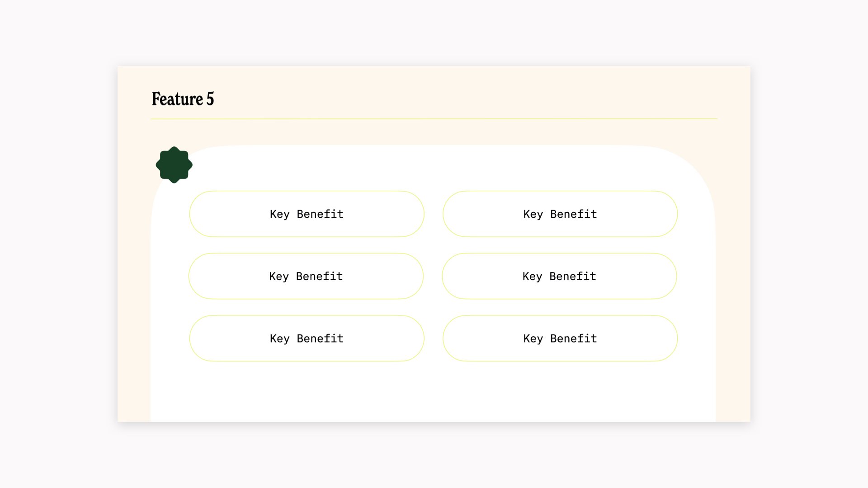Screen dimensions: 868x488
Task: Click the empty white panel area below the pills
Action: [433, 392]
